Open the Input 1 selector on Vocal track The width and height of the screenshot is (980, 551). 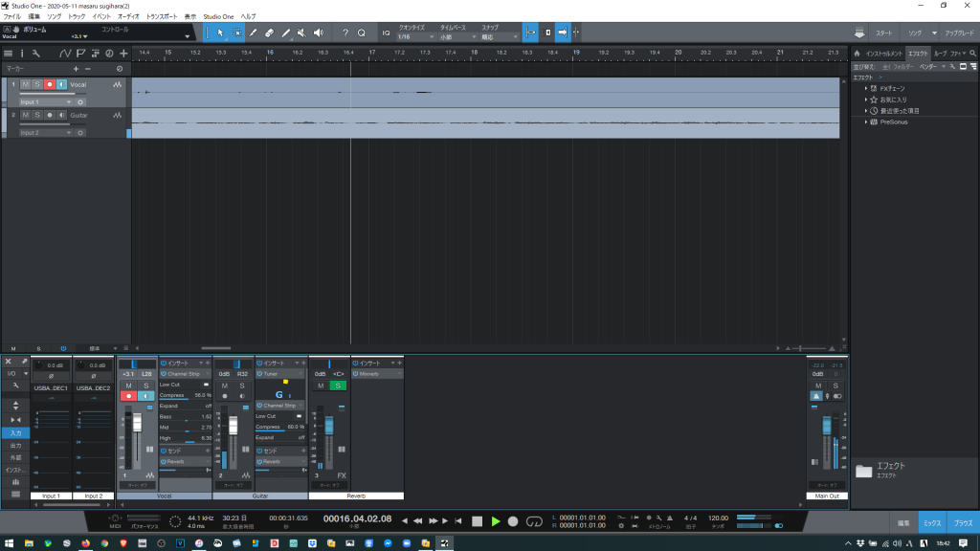point(46,101)
